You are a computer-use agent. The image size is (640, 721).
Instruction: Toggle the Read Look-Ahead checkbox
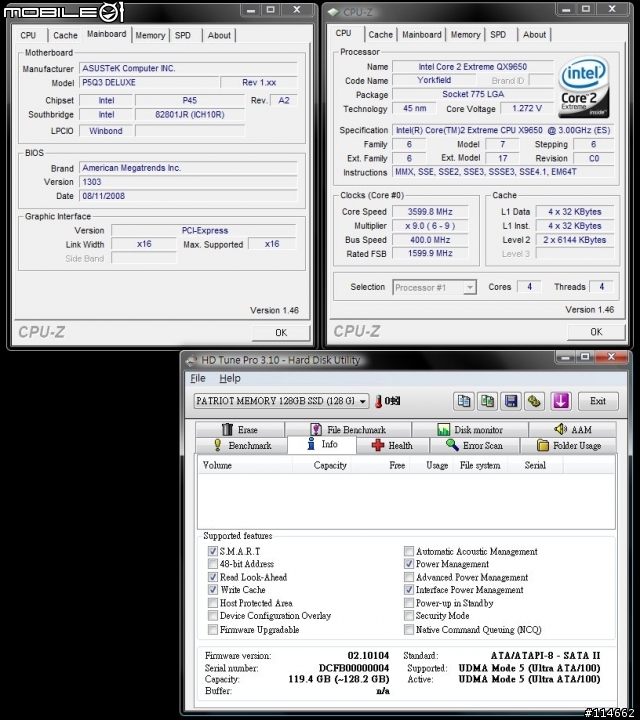click(212, 577)
